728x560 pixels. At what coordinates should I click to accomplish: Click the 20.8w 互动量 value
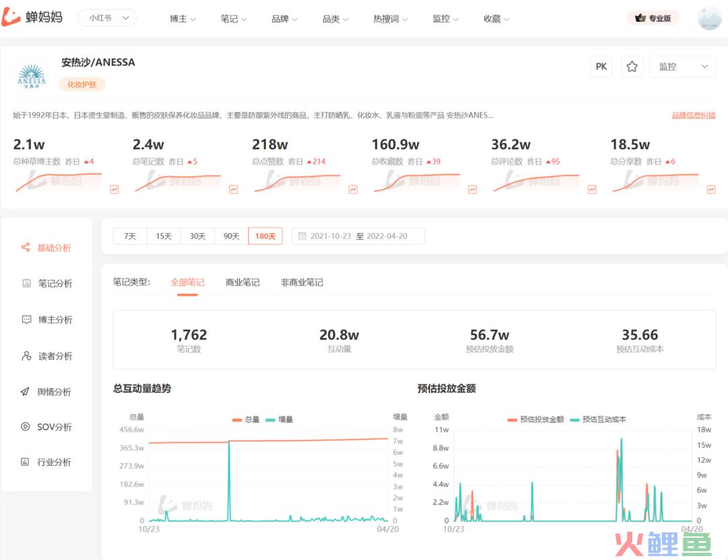click(339, 335)
